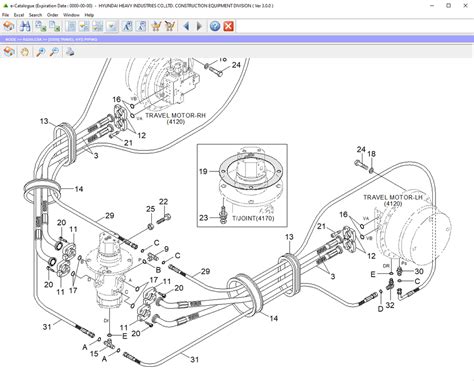
Task: Click the first Excel export icon
Action: 41,26
